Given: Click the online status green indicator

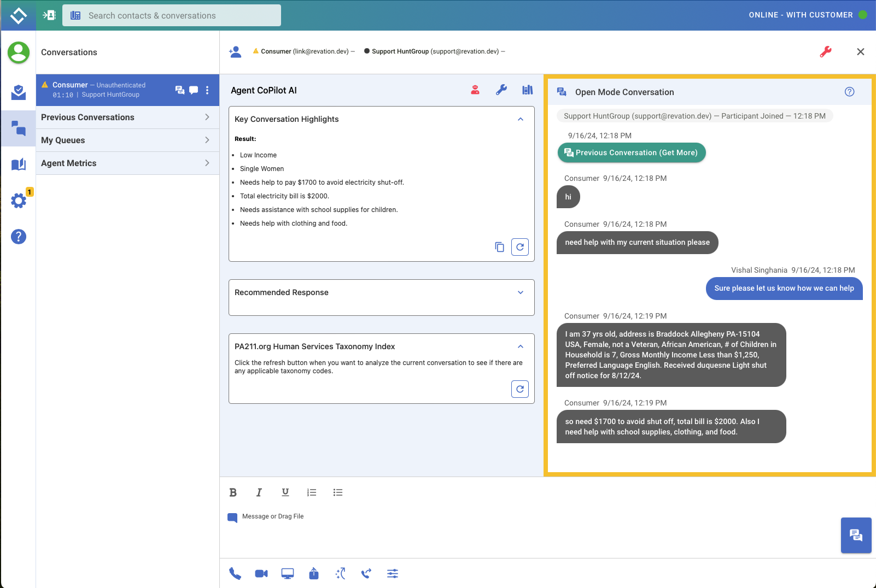Looking at the screenshot, I should 863,15.
